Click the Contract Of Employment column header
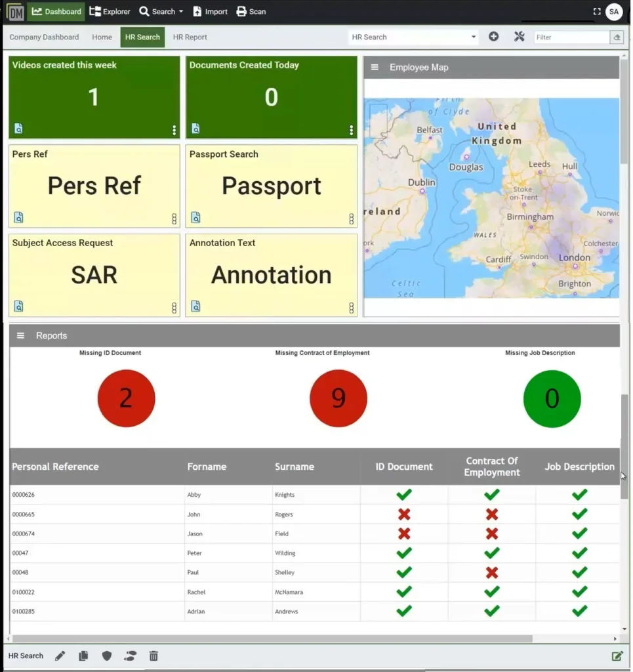Viewport: 633px width, 672px height. click(x=492, y=467)
